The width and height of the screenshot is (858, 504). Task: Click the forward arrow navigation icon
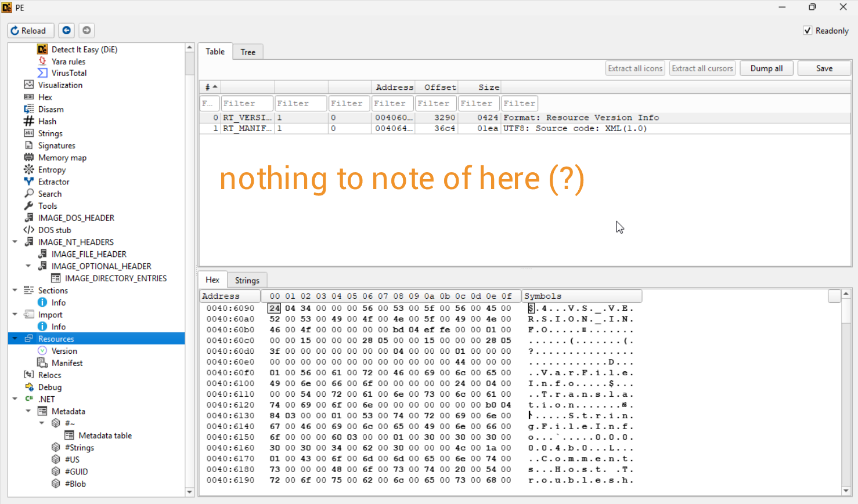point(86,30)
